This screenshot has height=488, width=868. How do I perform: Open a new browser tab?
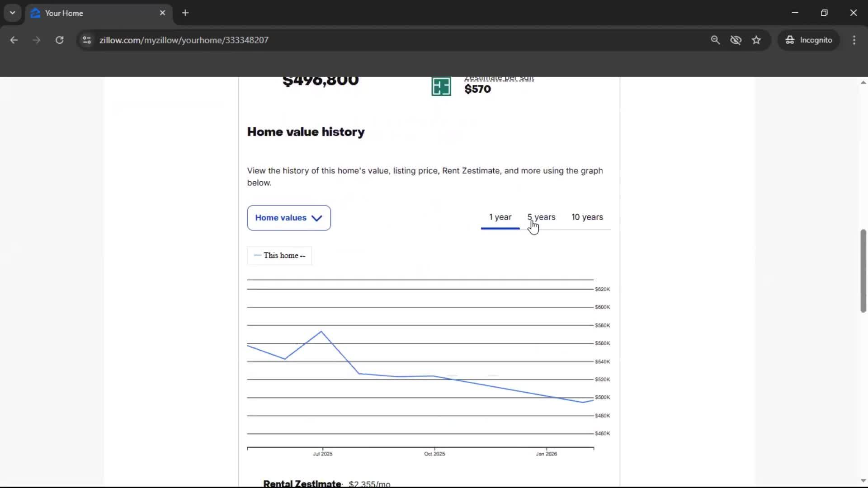pyautogui.click(x=185, y=13)
